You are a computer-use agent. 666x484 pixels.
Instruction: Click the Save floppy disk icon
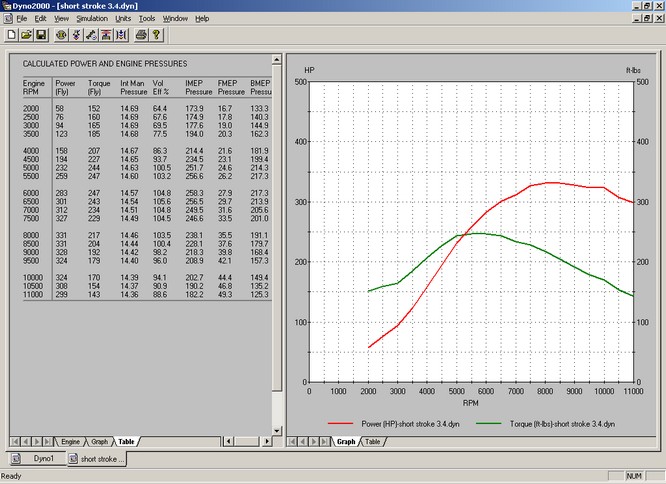[x=41, y=35]
